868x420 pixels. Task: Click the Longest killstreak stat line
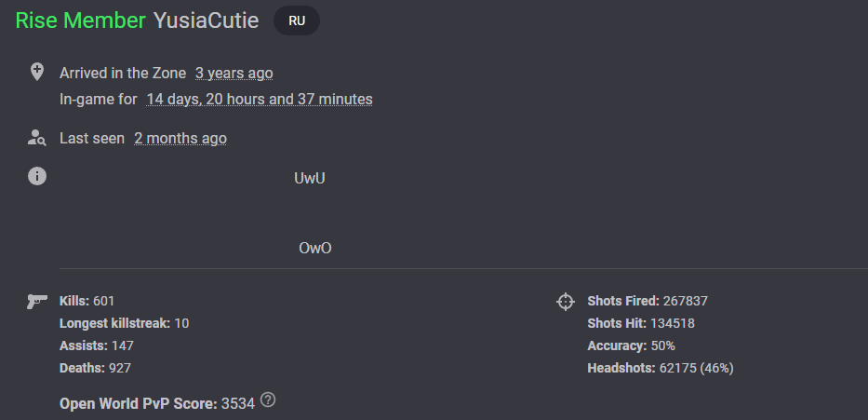(x=124, y=323)
